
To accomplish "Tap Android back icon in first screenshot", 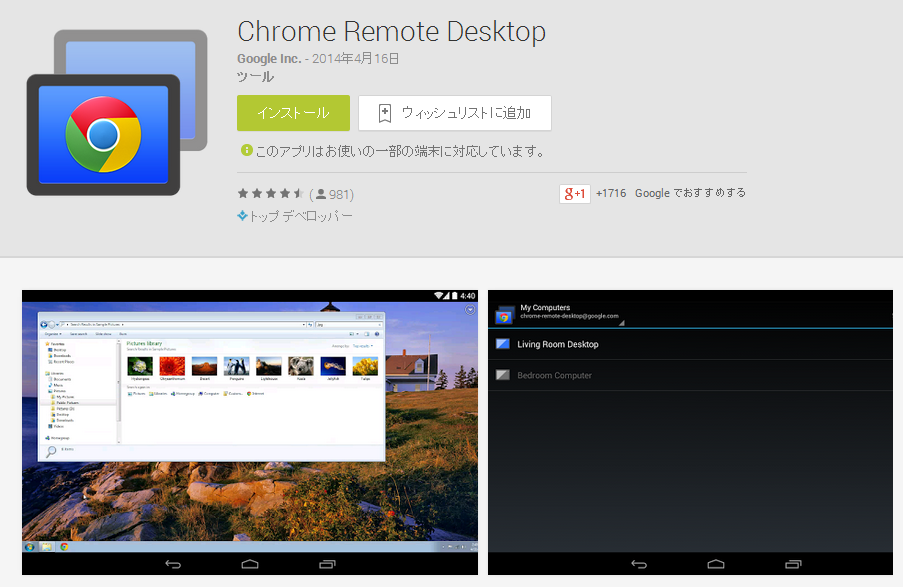I will 173,564.
